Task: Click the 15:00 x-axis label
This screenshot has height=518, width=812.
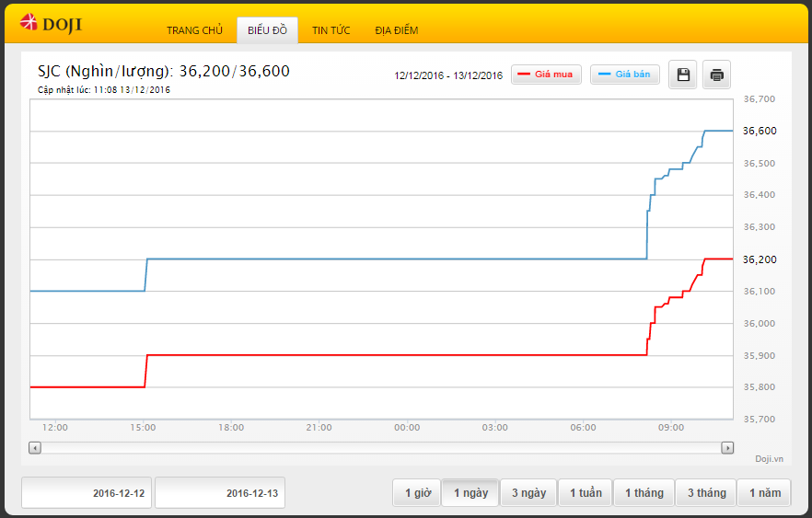Action: (143, 428)
